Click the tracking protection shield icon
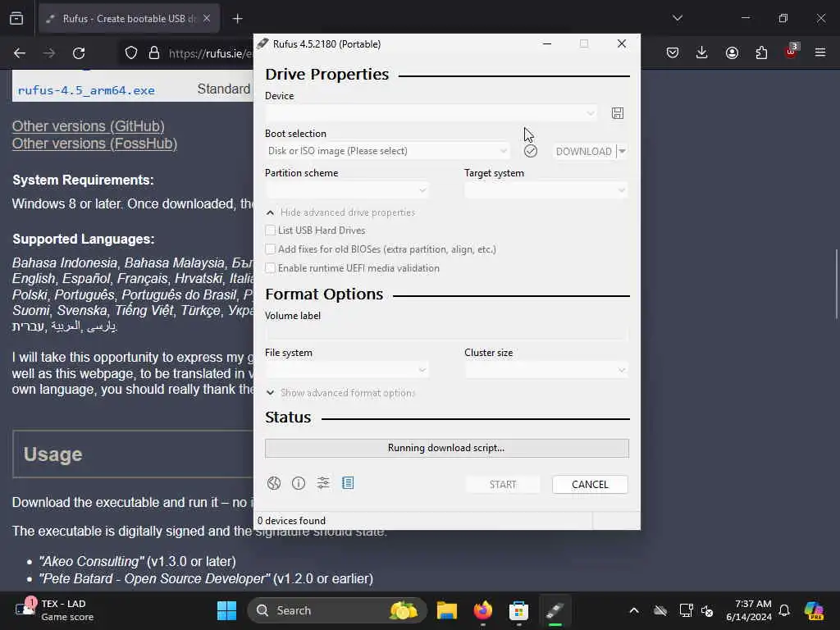Screen dimensions: 840x630 pyautogui.click(x=131, y=53)
